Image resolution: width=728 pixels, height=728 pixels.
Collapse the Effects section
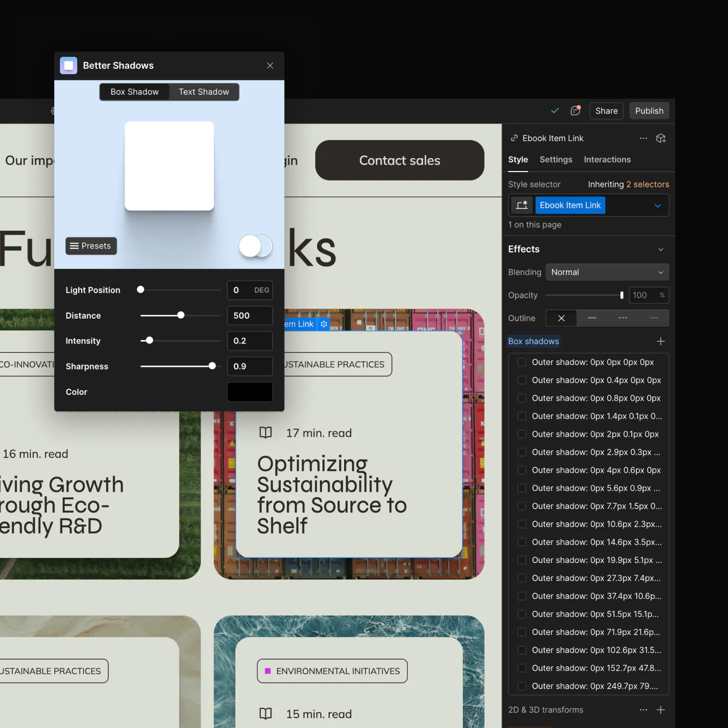coord(661,249)
